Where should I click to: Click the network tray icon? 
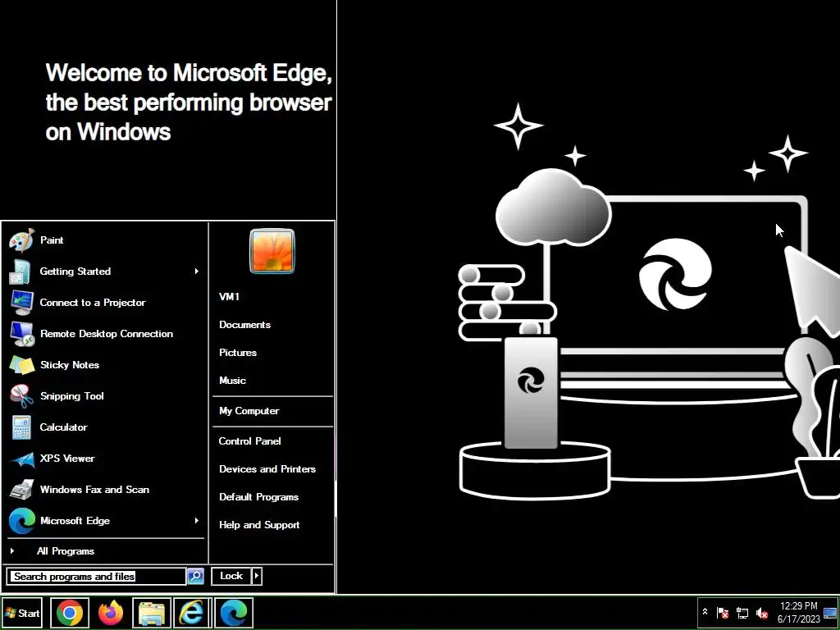pyautogui.click(x=742, y=613)
